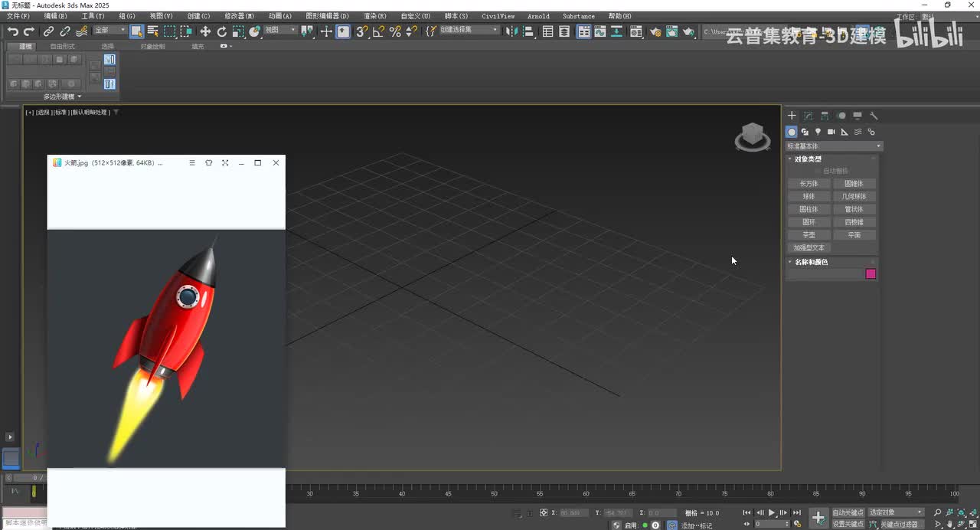Screen dimensions: 980x530
Task: Click the 长方体 box button
Action: pos(808,184)
